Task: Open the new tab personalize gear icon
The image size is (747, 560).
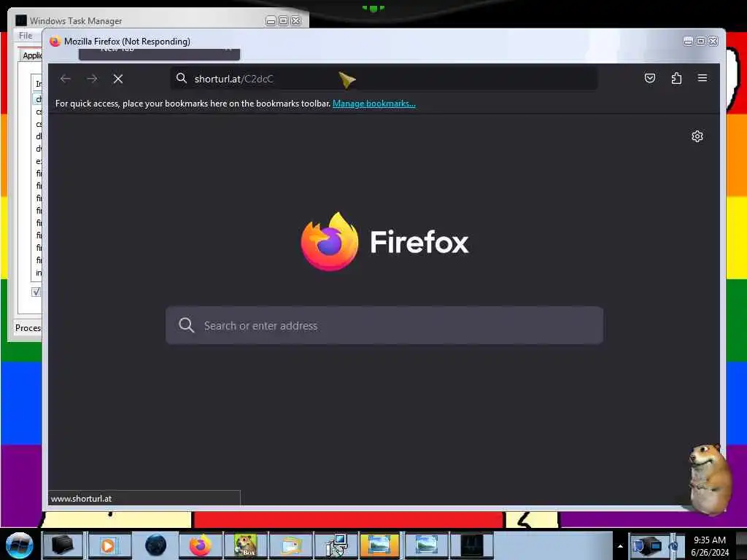Action: point(697,136)
